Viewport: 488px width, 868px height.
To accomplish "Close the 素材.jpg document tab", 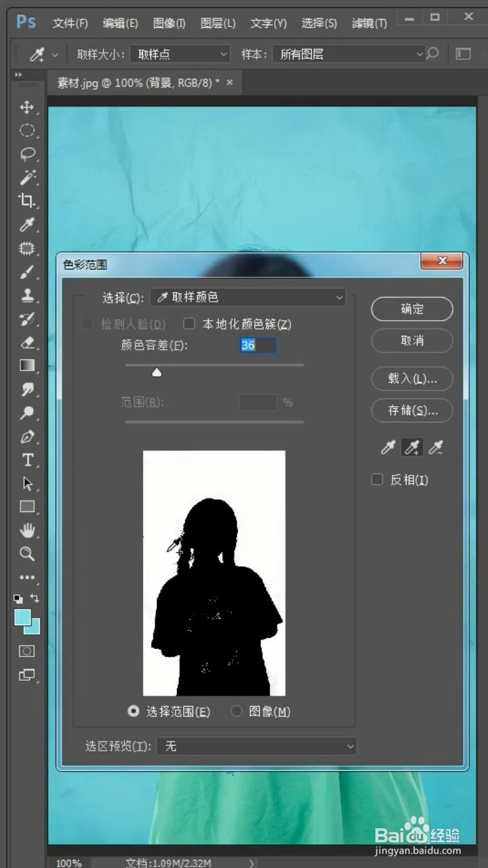I will 229,82.
